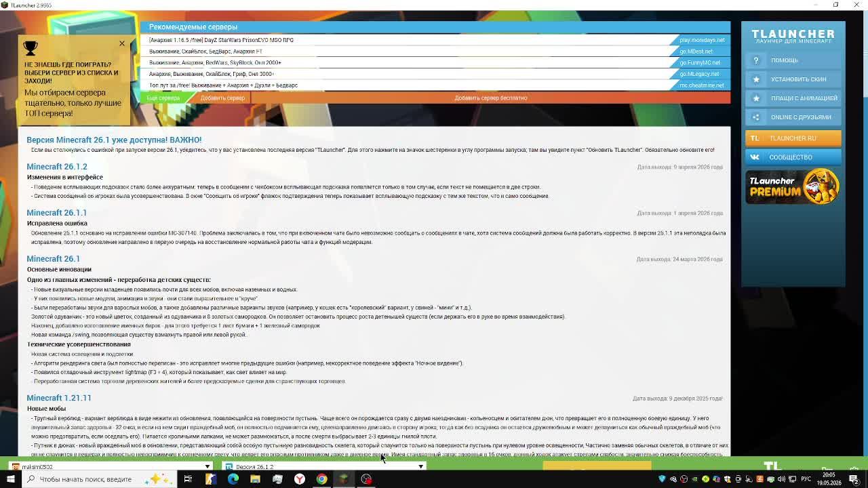The height and width of the screenshot is (488, 868).
Task: Open the 'Online с друзьями' sidebar item
Action: pyautogui.click(x=793, y=117)
